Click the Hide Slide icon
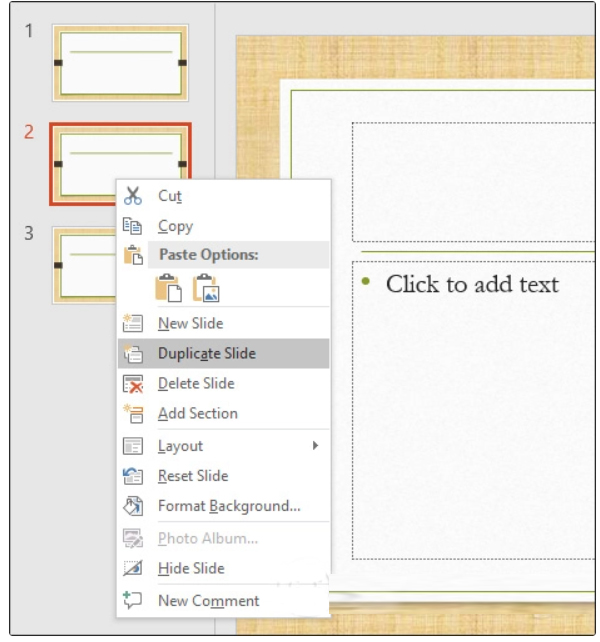The width and height of the screenshot is (600, 642). pyautogui.click(x=133, y=568)
